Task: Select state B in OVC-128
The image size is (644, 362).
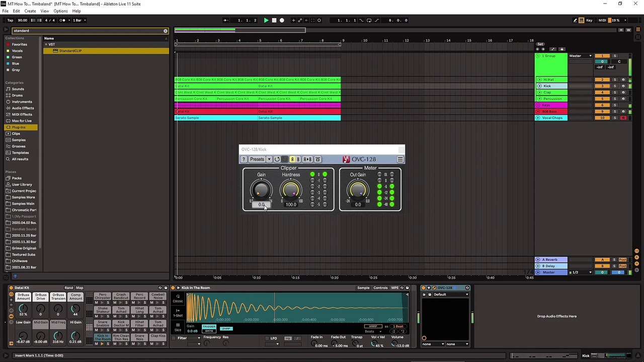Action: (x=298, y=159)
